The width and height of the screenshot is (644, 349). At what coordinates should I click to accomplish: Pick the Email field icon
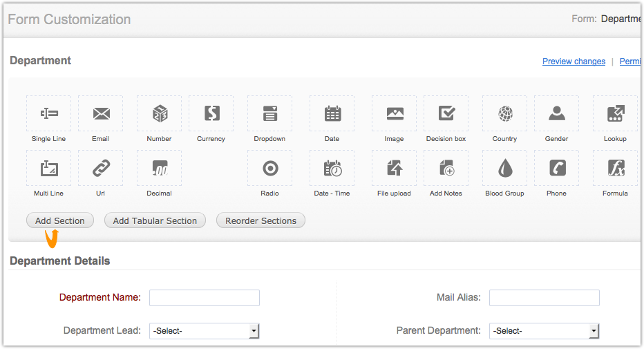[x=101, y=113]
